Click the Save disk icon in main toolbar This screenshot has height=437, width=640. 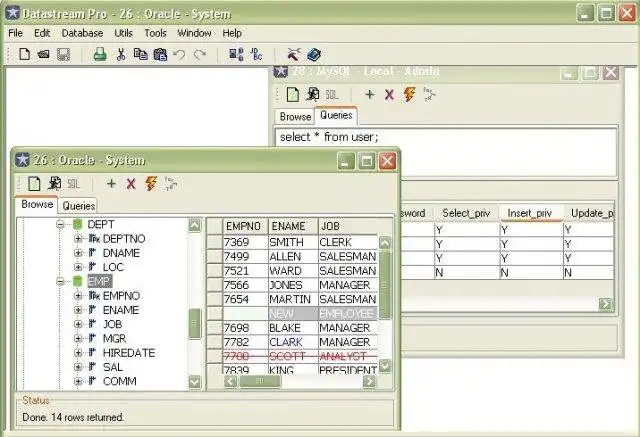[x=63, y=54]
